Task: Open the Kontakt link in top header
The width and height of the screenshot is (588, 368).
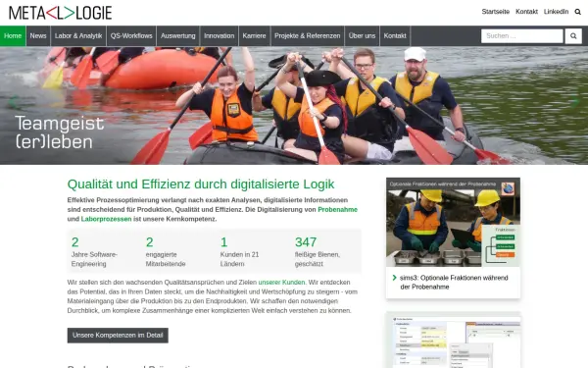Action: click(526, 12)
